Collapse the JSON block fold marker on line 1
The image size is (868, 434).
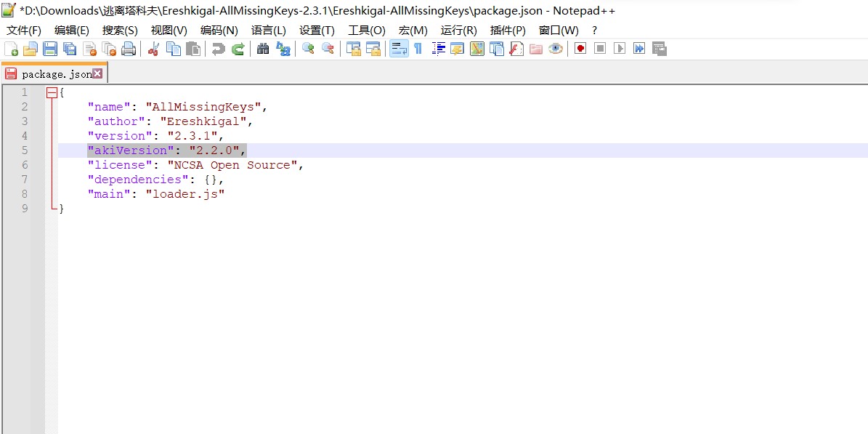coord(52,92)
